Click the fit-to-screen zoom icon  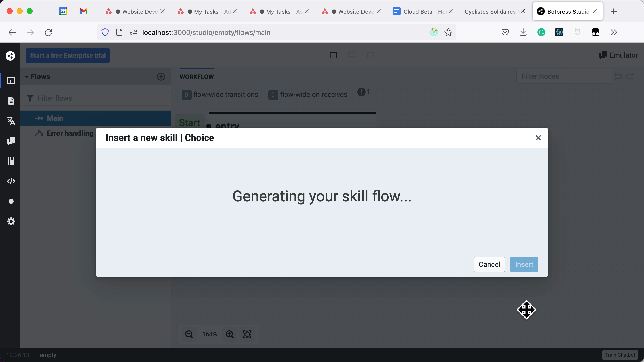247,334
